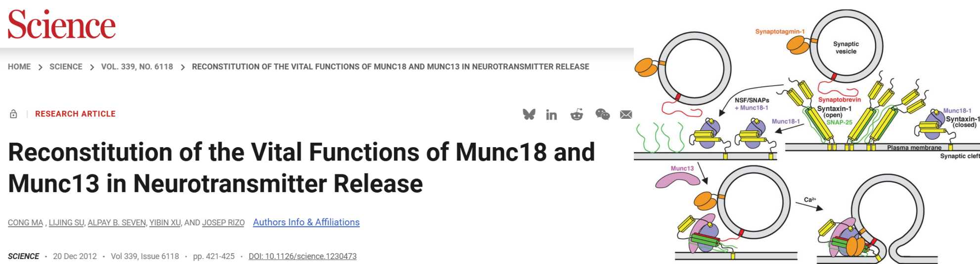This screenshot has width=980, height=264.
Task: Open DOI 10.1126/science.1230473 link
Action: pyautogui.click(x=303, y=256)
